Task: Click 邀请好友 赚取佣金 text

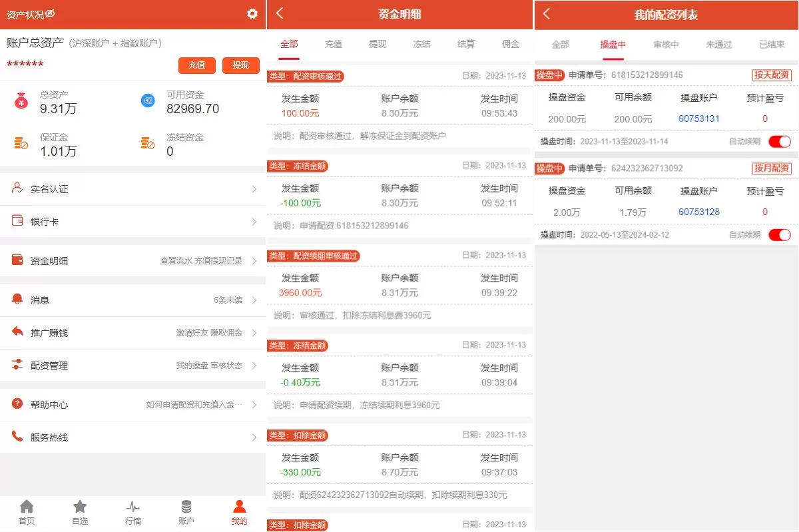Action: [209, 333]
